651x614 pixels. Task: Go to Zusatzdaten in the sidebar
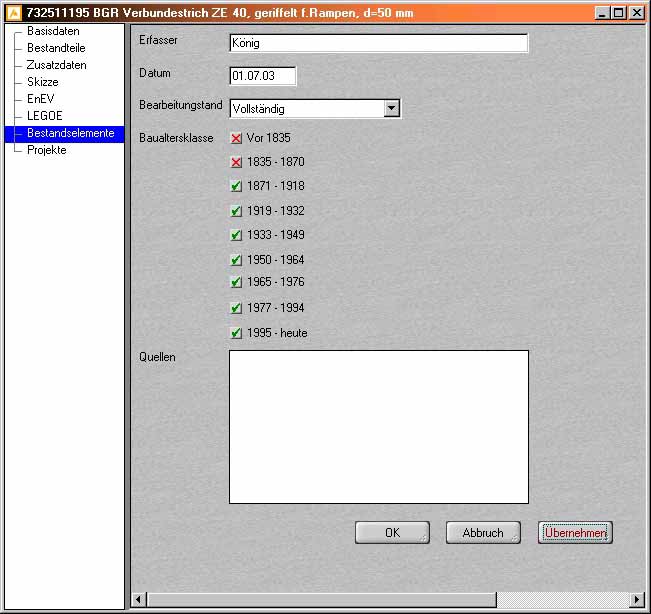pyautogui.click(x=56, y=66)
